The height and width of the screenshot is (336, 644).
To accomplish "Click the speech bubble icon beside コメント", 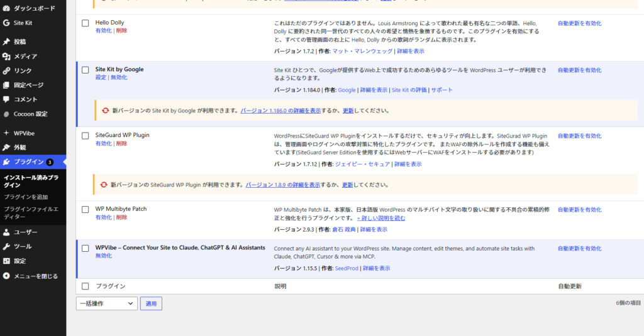I will pyautogui.click(x=6, y=99).
